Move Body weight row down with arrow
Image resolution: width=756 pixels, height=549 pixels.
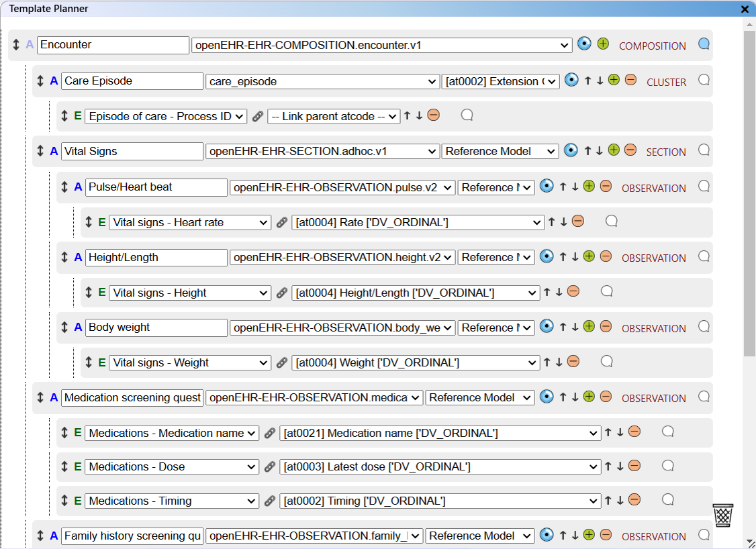(x=575, y=328)
